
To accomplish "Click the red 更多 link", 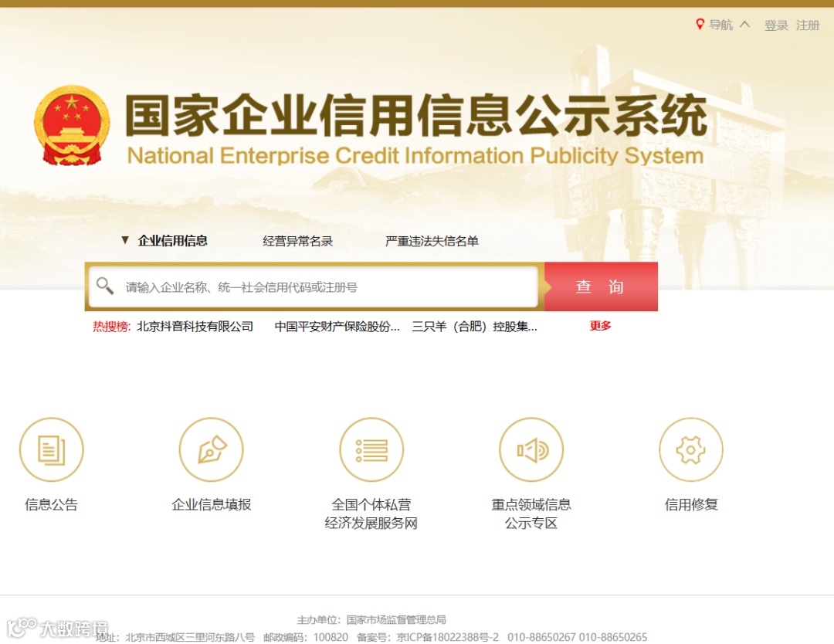I will click(x=601, y=326).
